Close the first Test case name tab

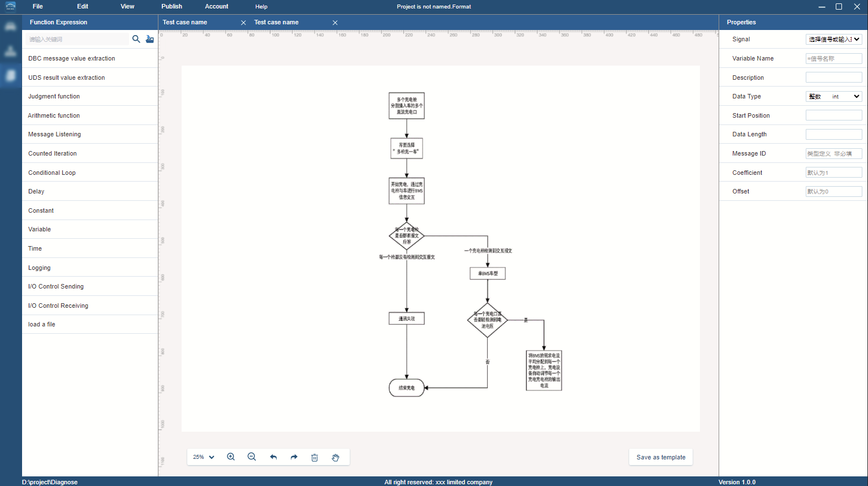(x=243, y=23)
